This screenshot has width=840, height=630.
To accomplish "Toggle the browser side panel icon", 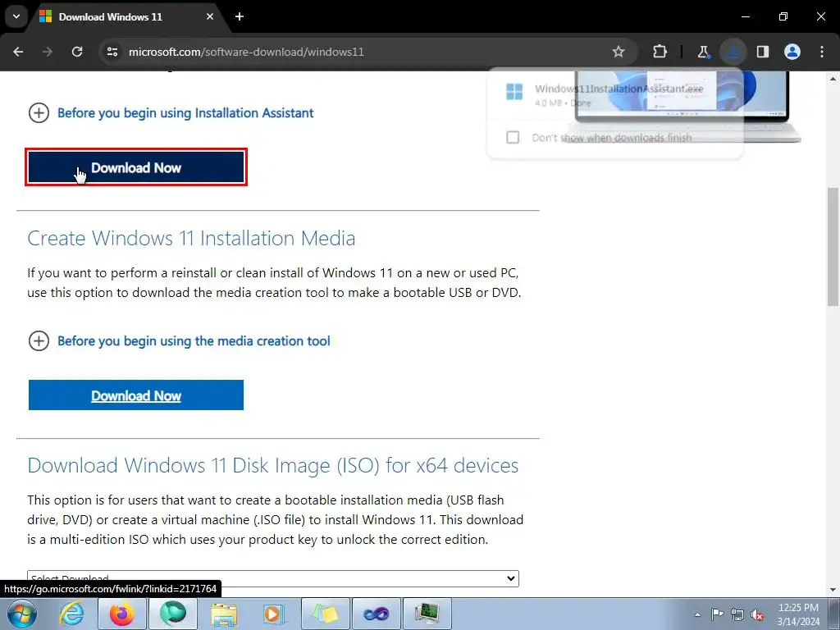I will click(x=763, y=52).
